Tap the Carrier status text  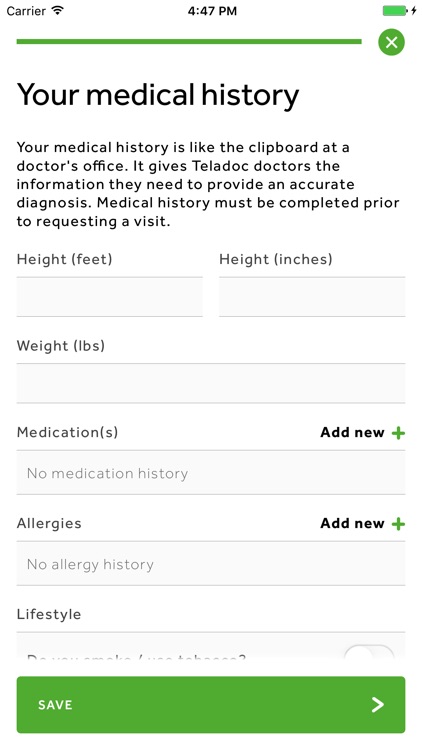coord(26,11)
